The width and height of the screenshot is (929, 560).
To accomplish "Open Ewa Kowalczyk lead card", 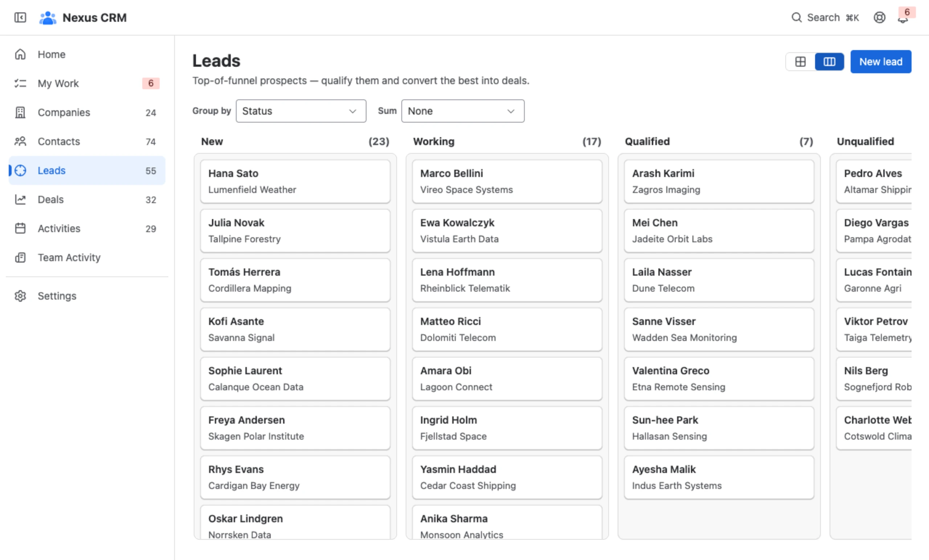I will (507, 231).
